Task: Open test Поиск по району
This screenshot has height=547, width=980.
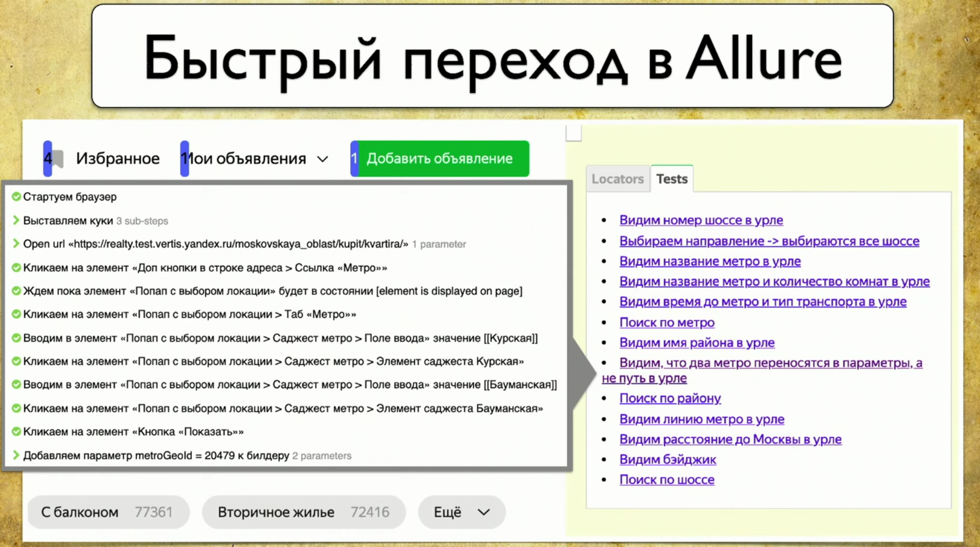Action: click(x=670, y=398)
